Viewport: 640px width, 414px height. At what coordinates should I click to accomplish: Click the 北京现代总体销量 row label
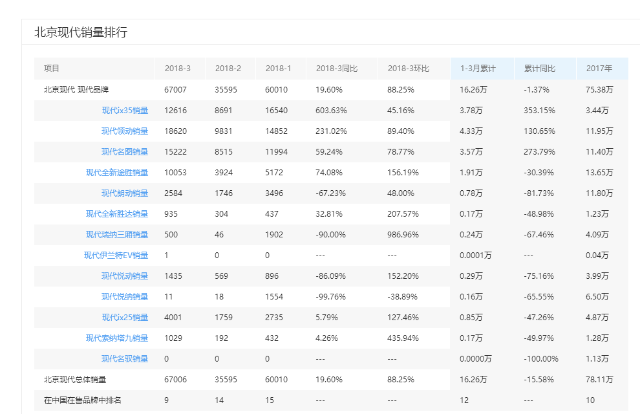pyautogui.click(x=75, y=379)
